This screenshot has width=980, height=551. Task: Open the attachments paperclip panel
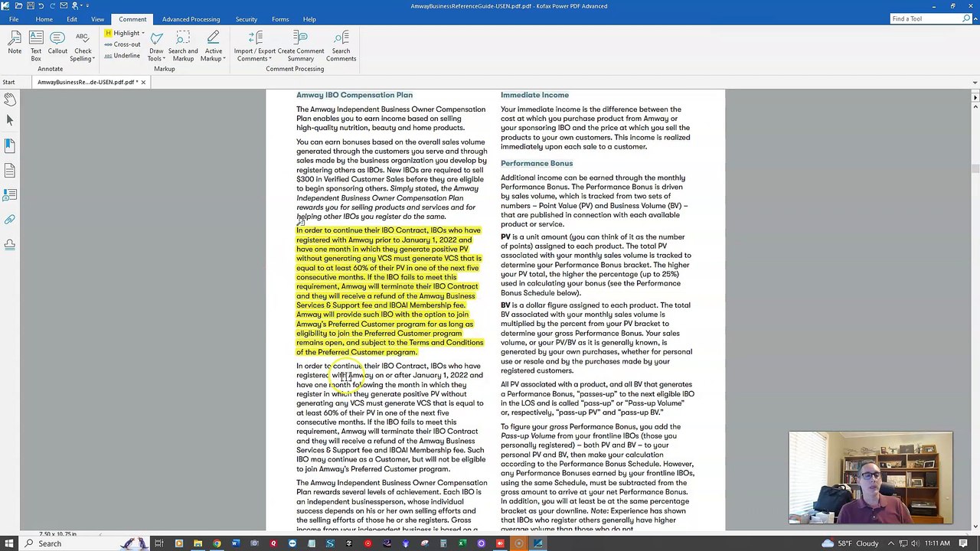click(10, 220)
